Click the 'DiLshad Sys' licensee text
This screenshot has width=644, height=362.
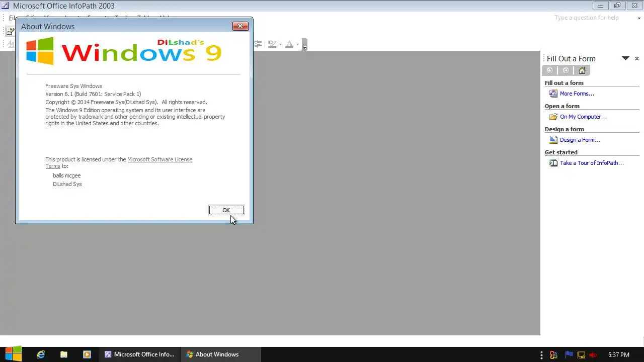[x=67, y=184]
